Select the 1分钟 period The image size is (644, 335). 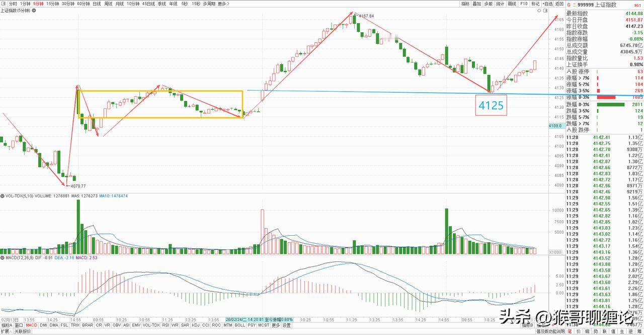click(25, 4)
